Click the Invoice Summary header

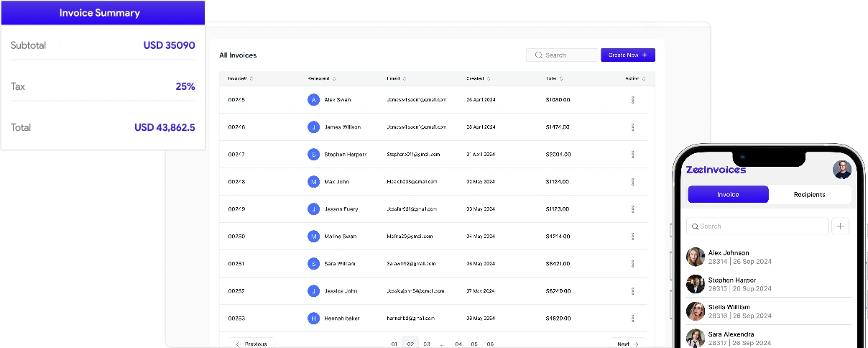102,13
